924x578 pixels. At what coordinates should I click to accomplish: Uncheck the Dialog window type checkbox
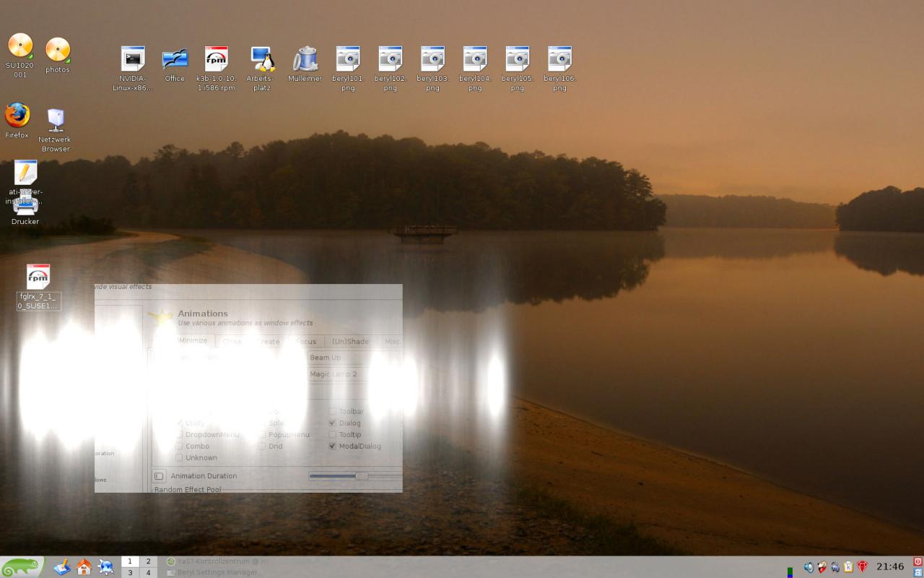333,423
